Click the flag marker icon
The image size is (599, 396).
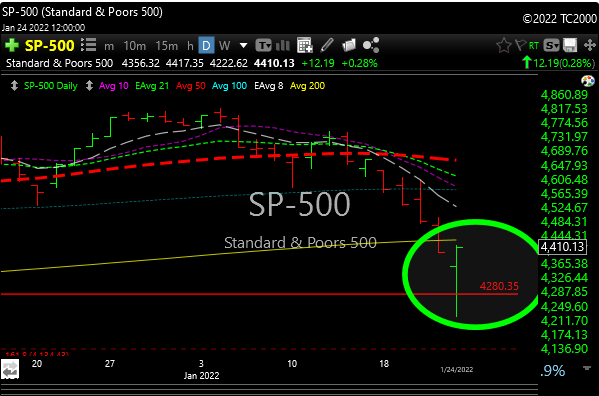click(520, 45)
